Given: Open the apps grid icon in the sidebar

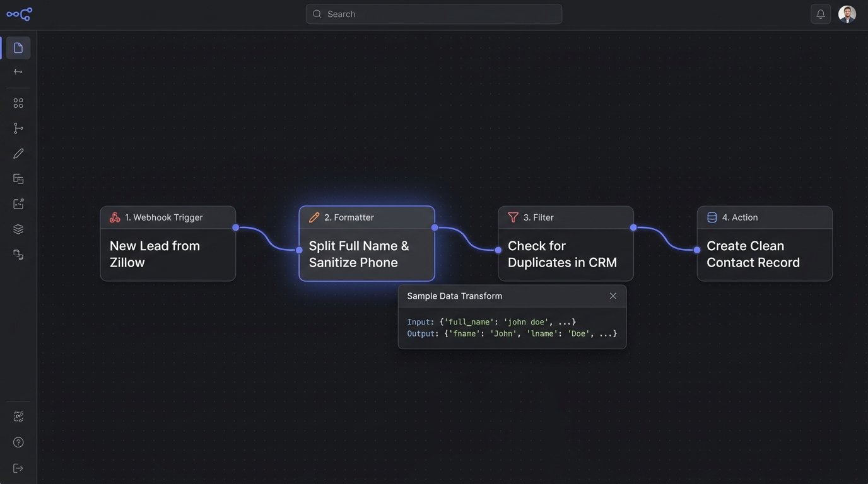Looking at the screenshot, I should [x=16, y=101].
